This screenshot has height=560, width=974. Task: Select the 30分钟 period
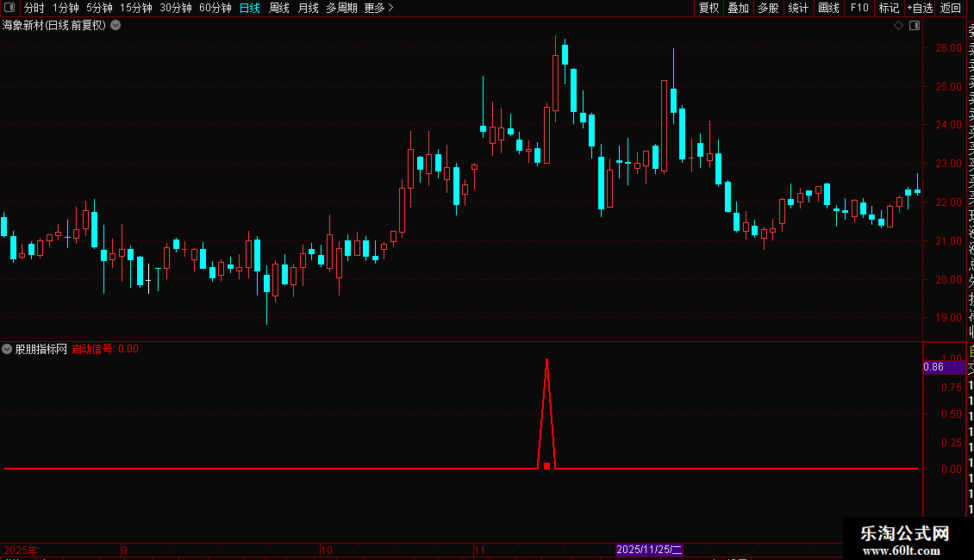tap(176, 8)
